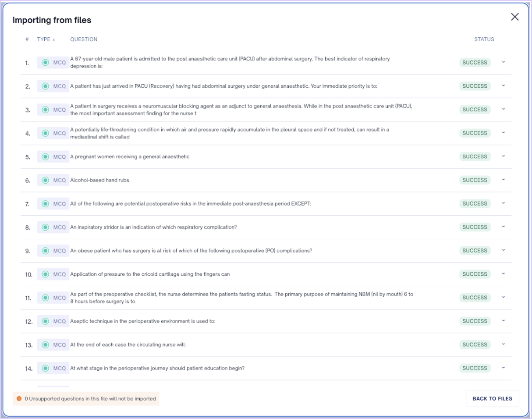Click MCQ type icon in row 8
Viewport: 532px width, 419px height.
coord(45,227)
